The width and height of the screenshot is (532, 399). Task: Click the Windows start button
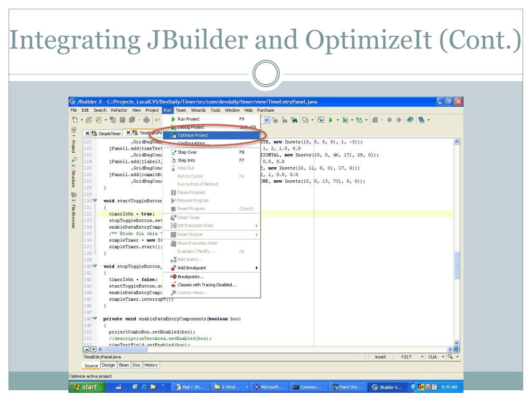(x=87, y=387)
